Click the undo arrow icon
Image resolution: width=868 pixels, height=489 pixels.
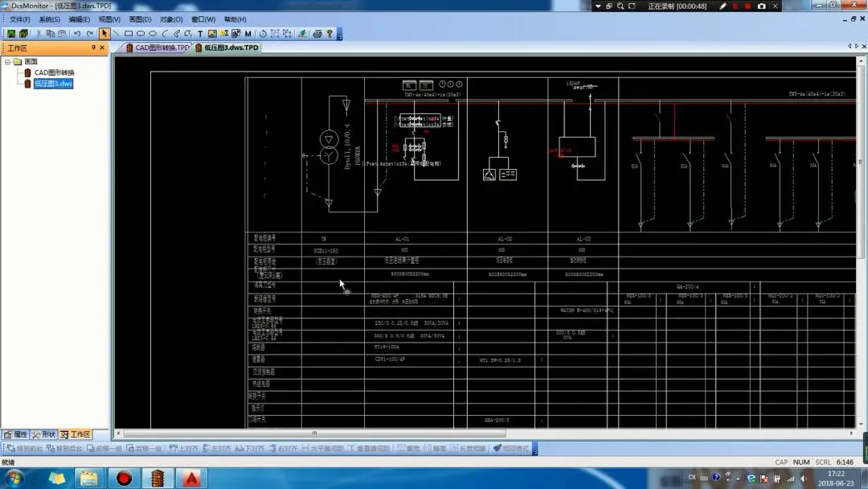coord(77,34)
